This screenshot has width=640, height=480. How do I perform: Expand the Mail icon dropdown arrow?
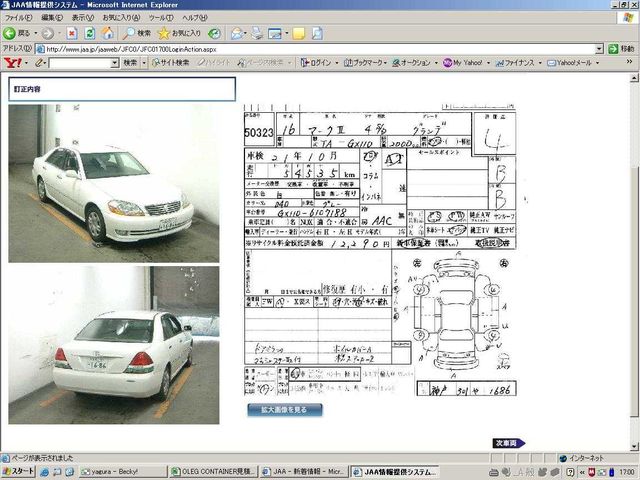[x=245, y=33]
